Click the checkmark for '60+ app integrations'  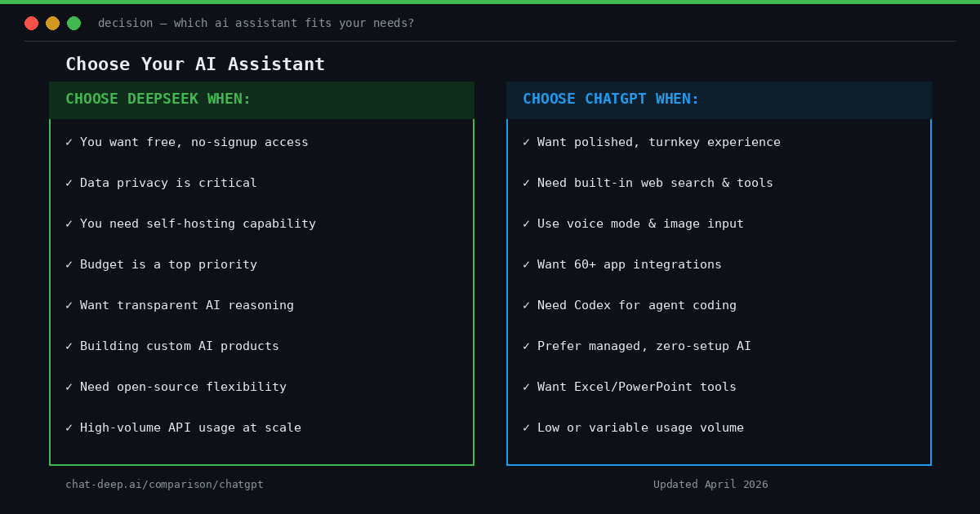[526, 264]
